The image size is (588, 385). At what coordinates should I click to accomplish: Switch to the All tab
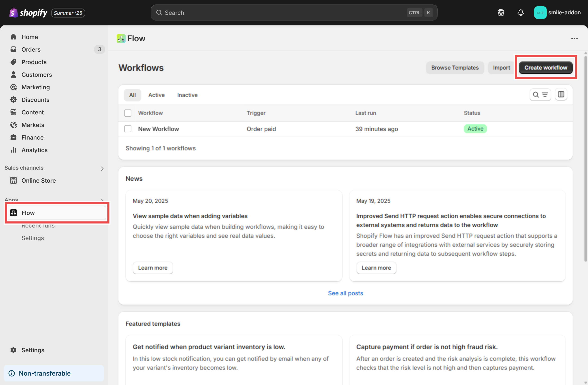click(x=133, y=95)
